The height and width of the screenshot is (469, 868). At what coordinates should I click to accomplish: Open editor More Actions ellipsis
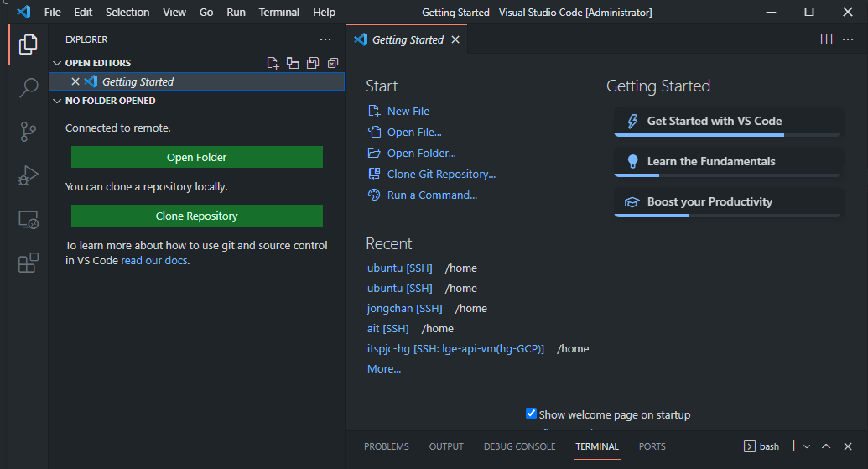coord(848,39)
